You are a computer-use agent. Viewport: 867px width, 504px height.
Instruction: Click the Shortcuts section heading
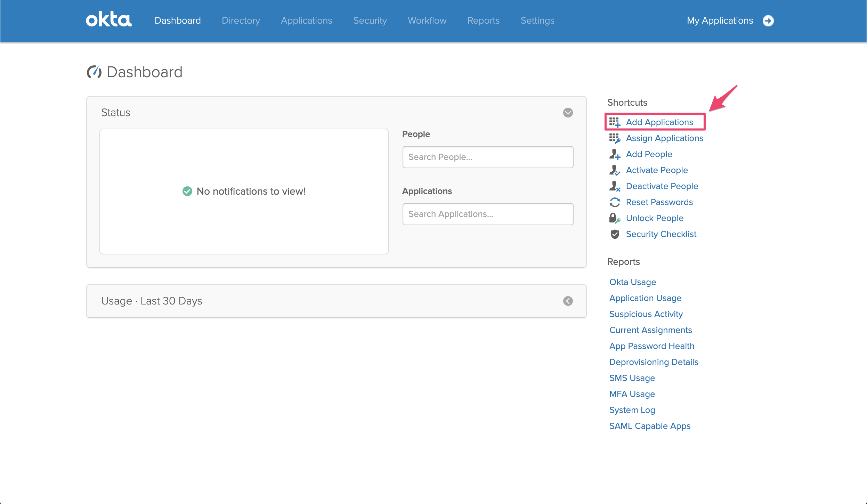(627, 103)
